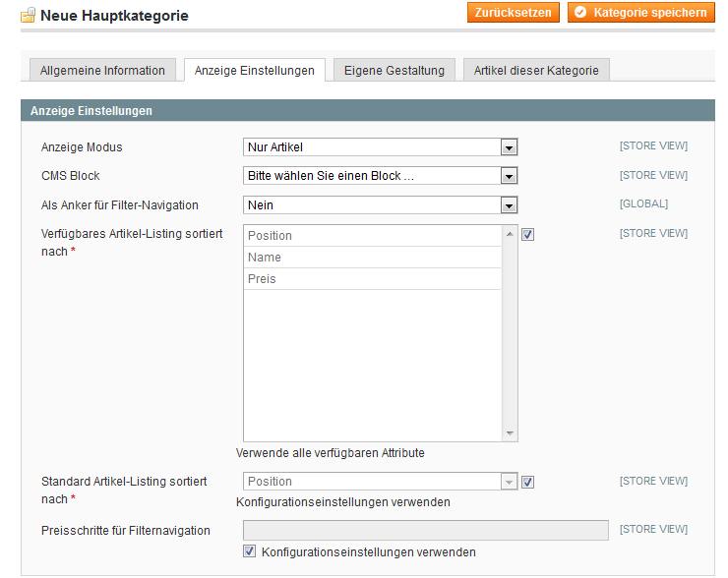Expand the CMS Block dropdown

381,176
